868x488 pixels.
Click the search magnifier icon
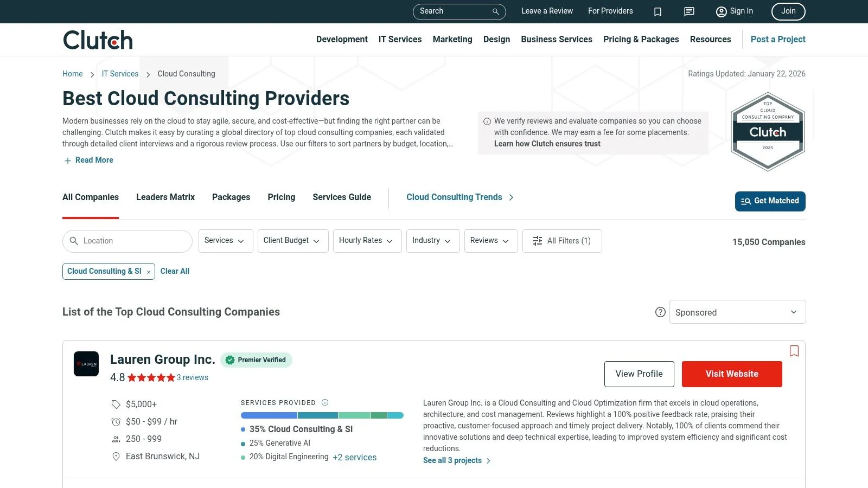click(495, 11)
